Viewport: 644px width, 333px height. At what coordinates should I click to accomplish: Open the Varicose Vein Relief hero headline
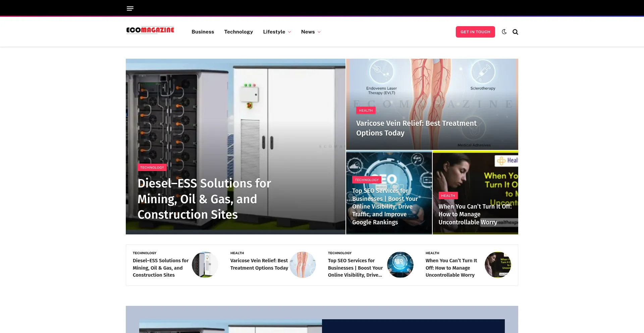coord(416,128)
